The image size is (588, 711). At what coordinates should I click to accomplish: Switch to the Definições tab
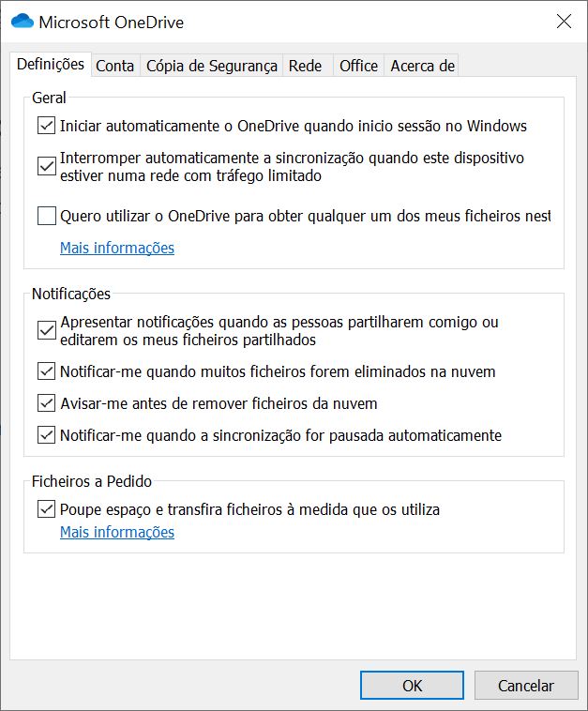(x=51, y=65)
